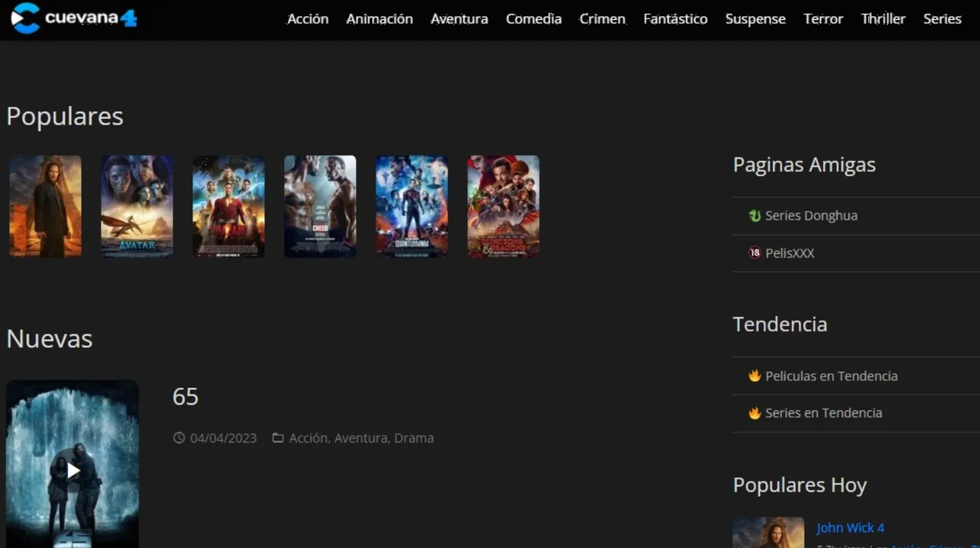Open the Series menu item
This screenshot has width=980, height=548.
(942, 19)
